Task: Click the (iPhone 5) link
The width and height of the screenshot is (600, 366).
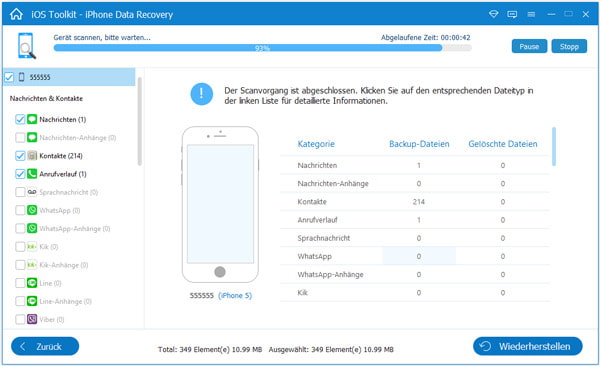Action: (235, 296)
